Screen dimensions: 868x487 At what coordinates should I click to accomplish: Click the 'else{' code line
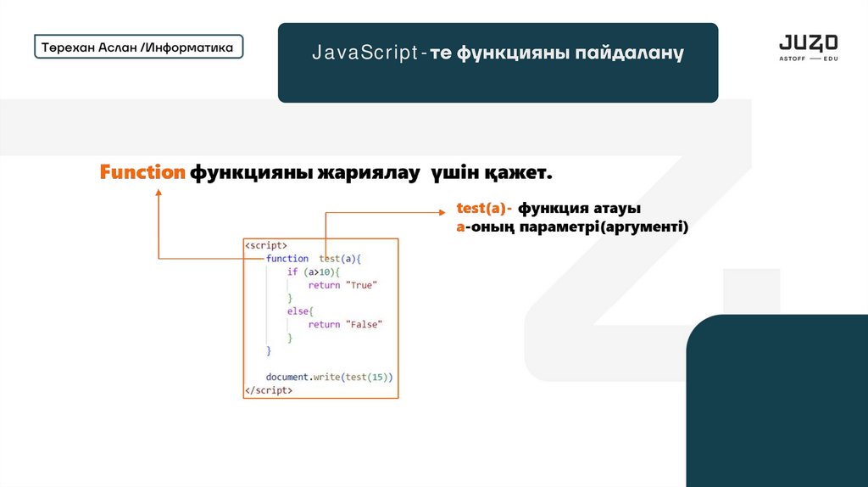300,311
